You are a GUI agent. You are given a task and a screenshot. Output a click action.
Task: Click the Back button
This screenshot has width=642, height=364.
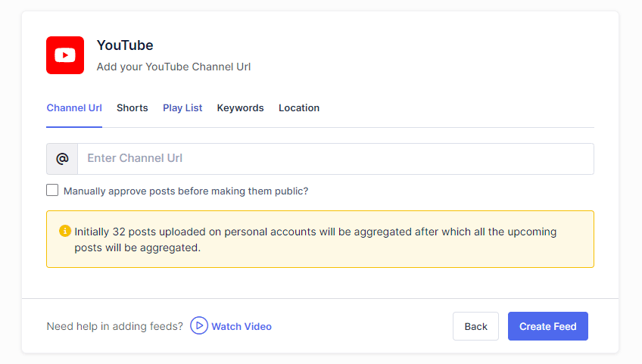pos(475,326)
